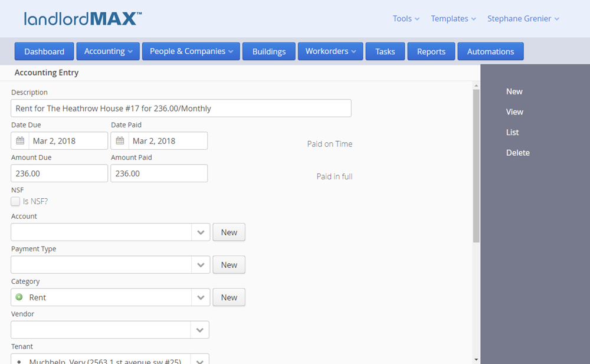Click the 'Paid on Time' status text
590x364 pixels.
pos(330,144)
